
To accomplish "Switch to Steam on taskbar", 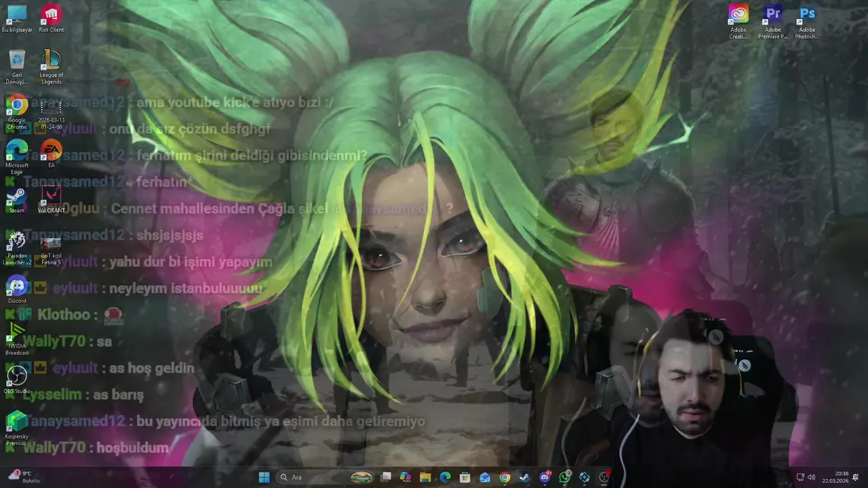I will click(x=524, y=477).
